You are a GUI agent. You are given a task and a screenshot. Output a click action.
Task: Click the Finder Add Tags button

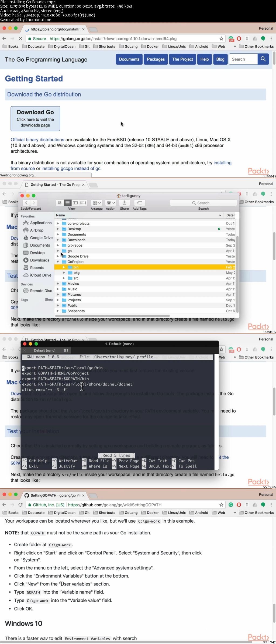click(140, 203)
